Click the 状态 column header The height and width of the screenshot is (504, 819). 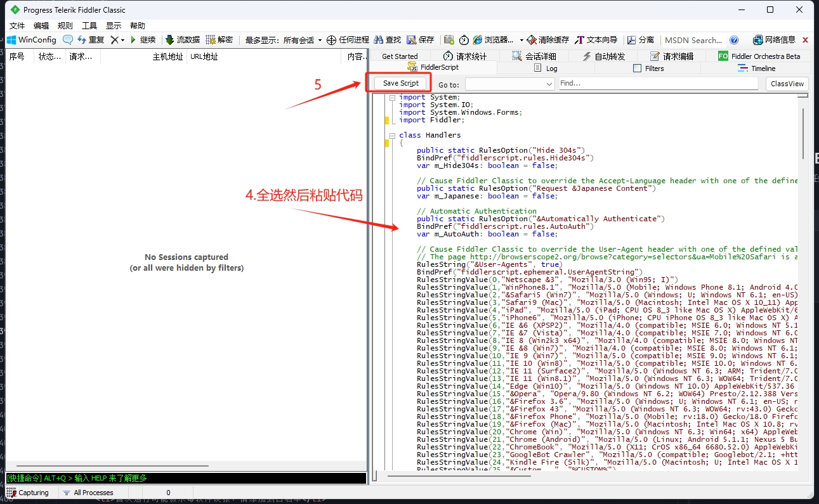click(x=51, y=56)
